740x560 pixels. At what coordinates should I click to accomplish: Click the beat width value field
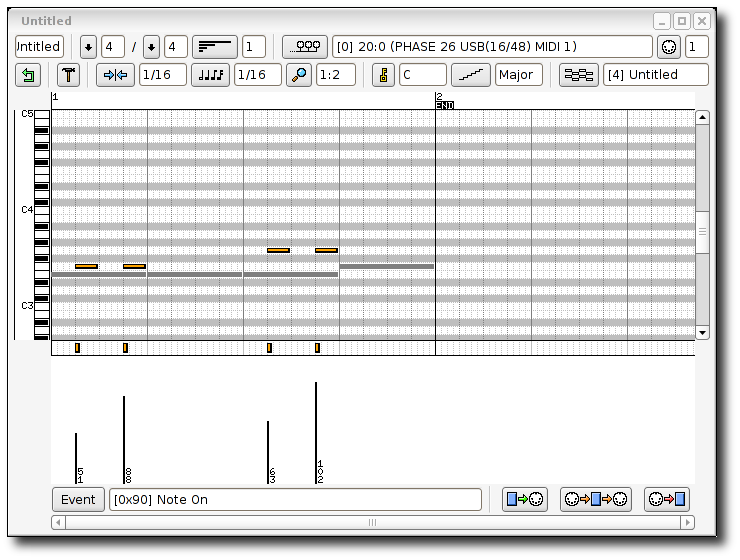176,47
